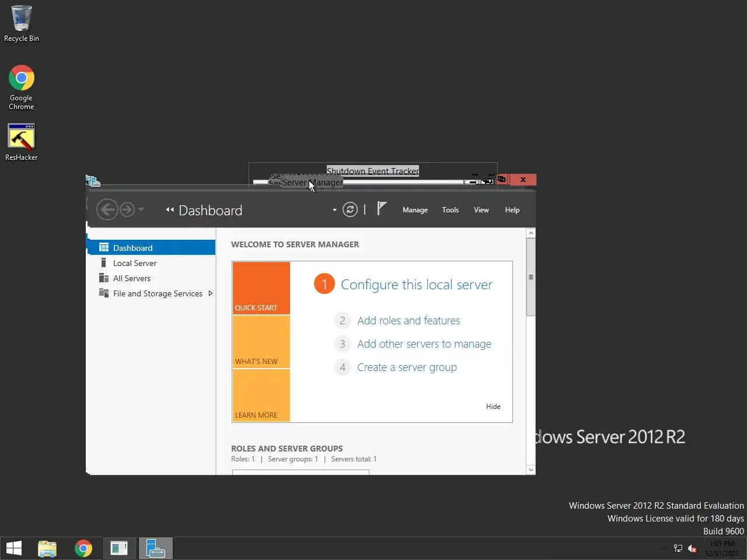This screenshot has width=747, height=560.
Task: Click the Roles: 1 text
Action: (243, 459)
